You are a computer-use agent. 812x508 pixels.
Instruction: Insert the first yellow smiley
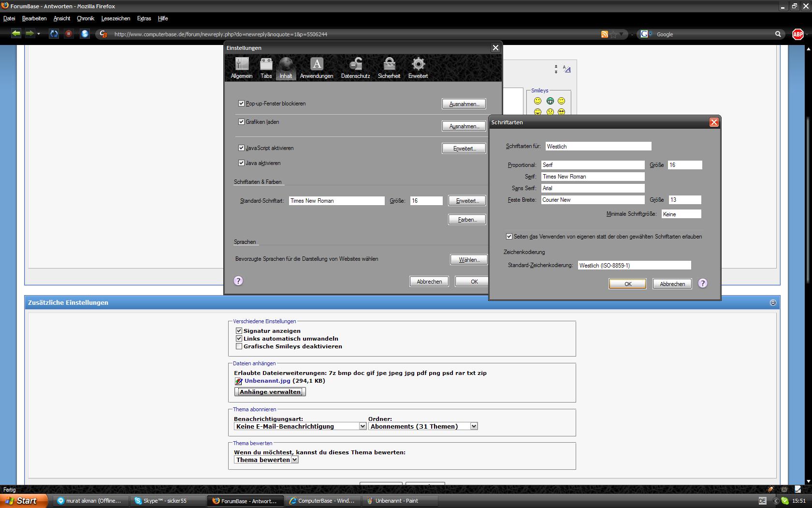pyautogui.click(x=537, y=101)
